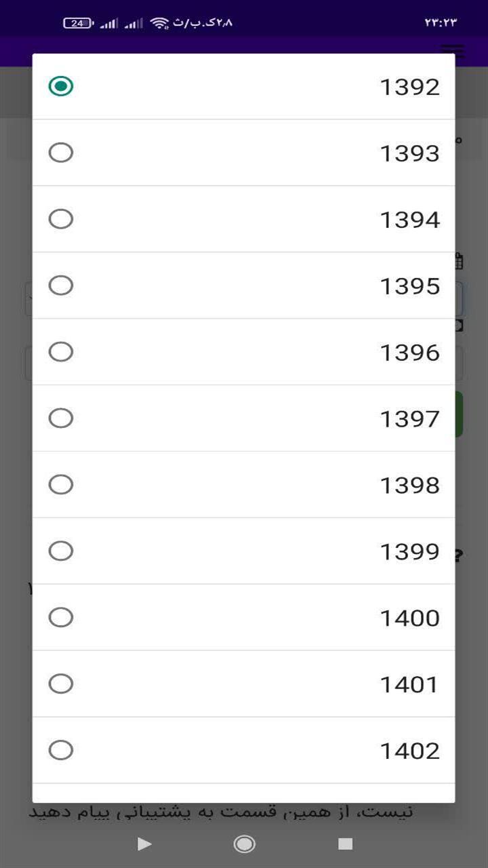Viewport: 488px width, 868px height.
Task: Pick the 1401 radio button
Action: tap(61, 684)
